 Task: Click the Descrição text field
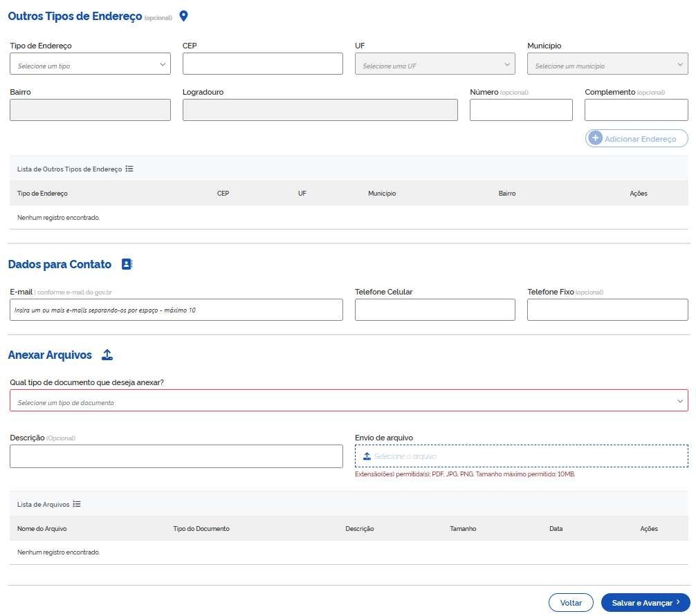point(176,456)
